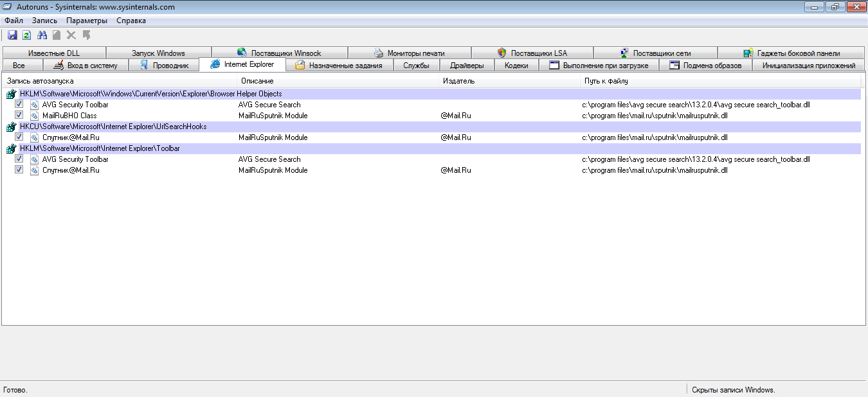Click the Скрыты записи Windows status text

click(x=734, y=390)
